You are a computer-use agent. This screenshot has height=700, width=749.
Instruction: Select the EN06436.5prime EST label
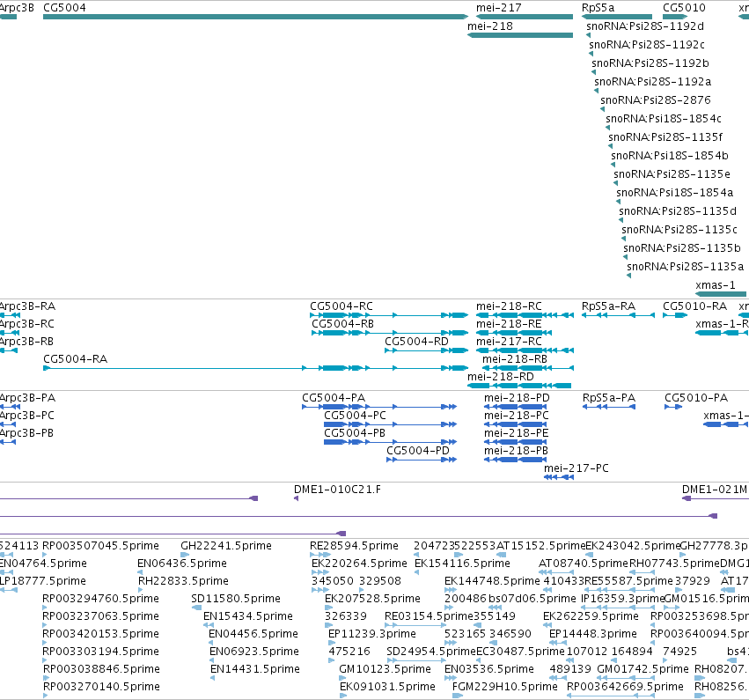click(181, 564)
